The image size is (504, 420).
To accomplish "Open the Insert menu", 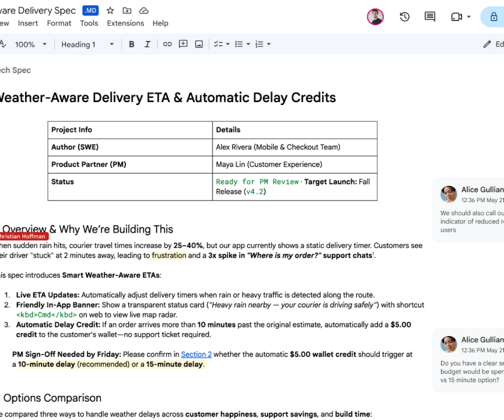I will (x=28, y=23).
